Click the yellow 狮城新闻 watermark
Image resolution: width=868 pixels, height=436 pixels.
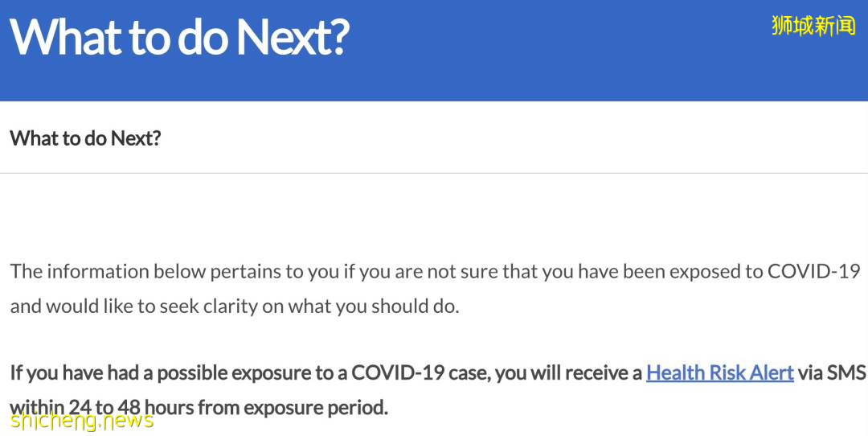pyautogui.click(x=813, y=26)
